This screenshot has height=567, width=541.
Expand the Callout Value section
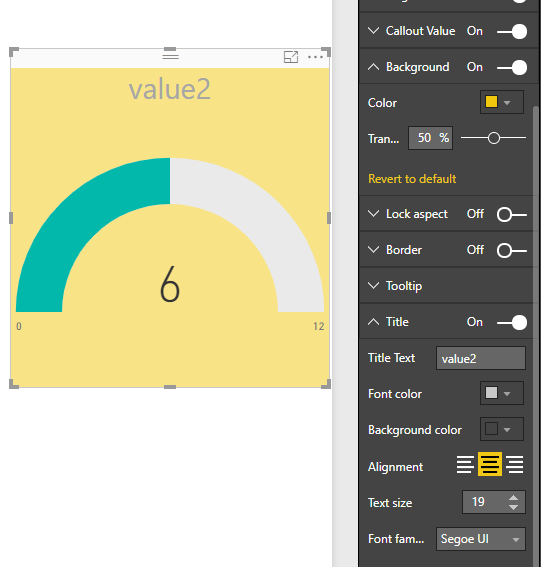[373, 31]
